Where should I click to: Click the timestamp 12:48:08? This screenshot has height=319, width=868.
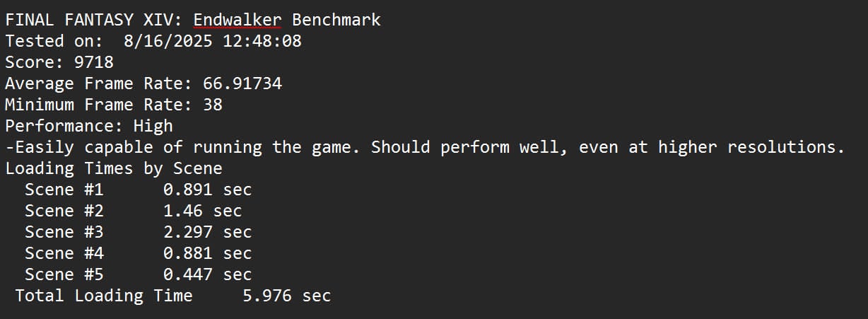click(x=262, y=41)
